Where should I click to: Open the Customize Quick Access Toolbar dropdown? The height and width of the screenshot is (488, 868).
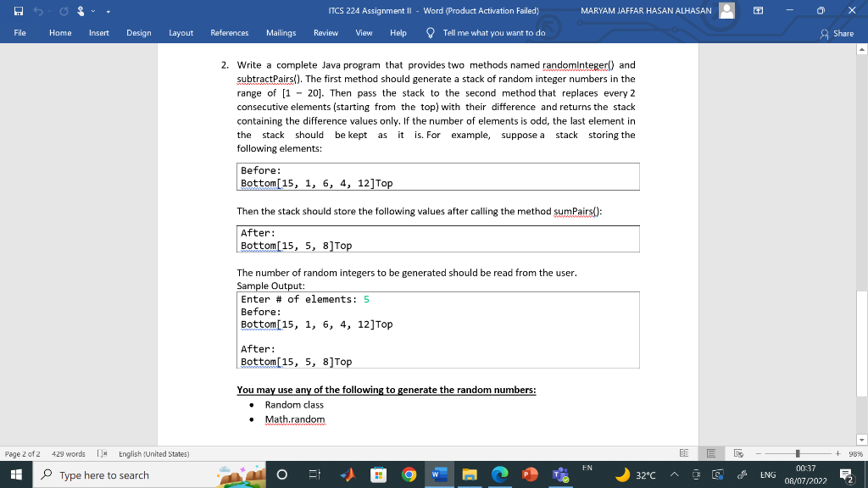coord(108,11)
